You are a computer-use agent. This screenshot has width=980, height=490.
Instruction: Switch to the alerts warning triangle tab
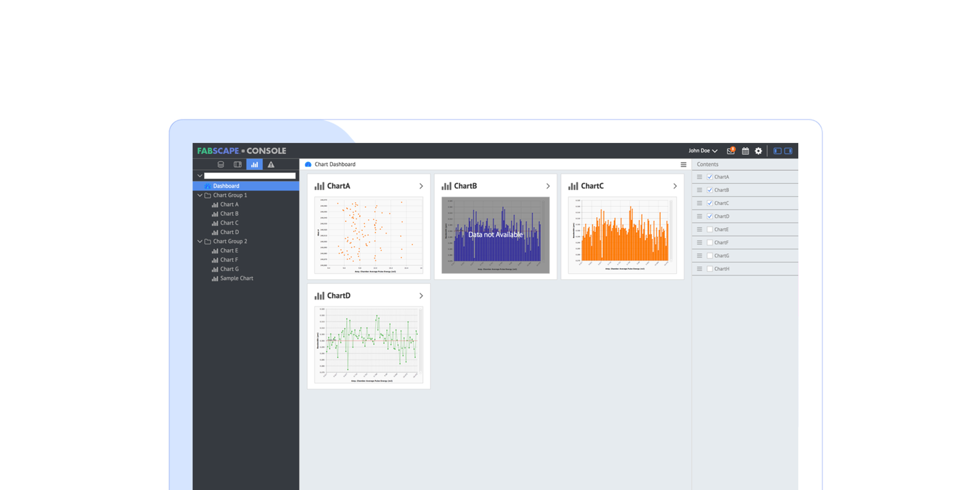[271, 165]
